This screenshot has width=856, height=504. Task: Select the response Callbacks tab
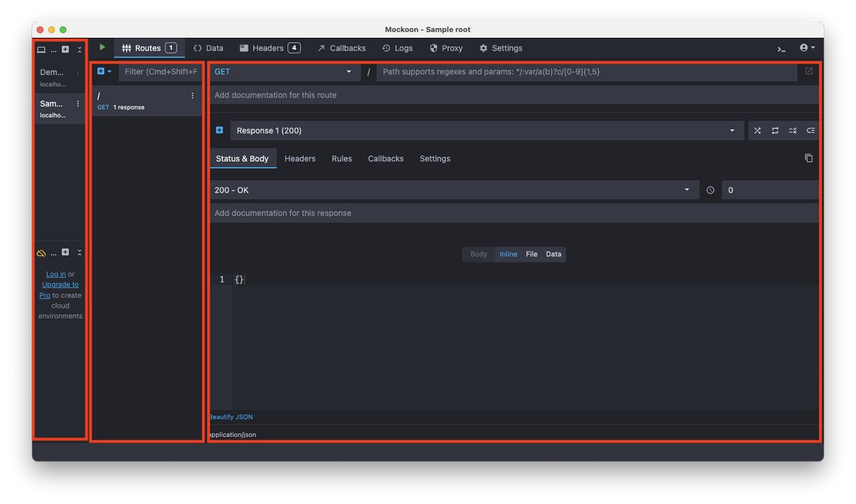pos(386,158)
